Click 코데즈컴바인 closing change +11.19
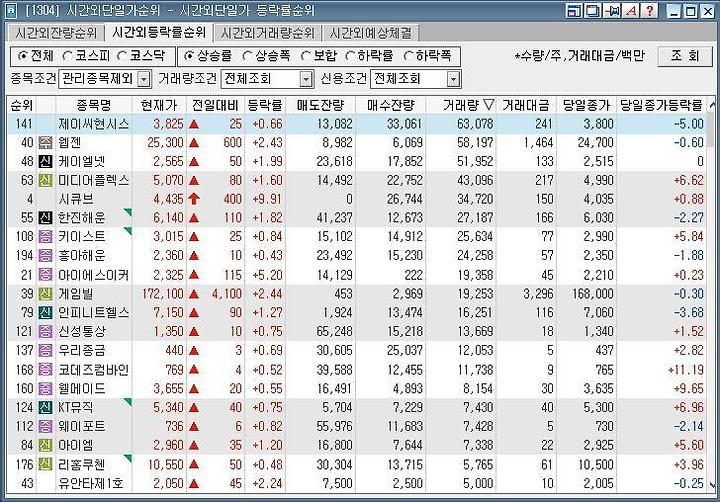Viewport: 720px width, 502px height. click(x=686, y=370)
